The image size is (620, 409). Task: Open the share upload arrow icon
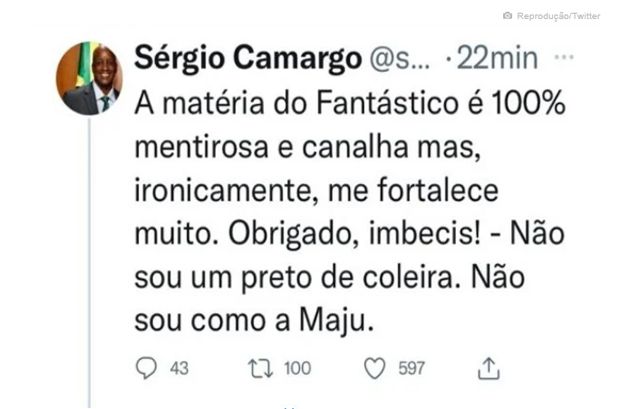[489, 368]
